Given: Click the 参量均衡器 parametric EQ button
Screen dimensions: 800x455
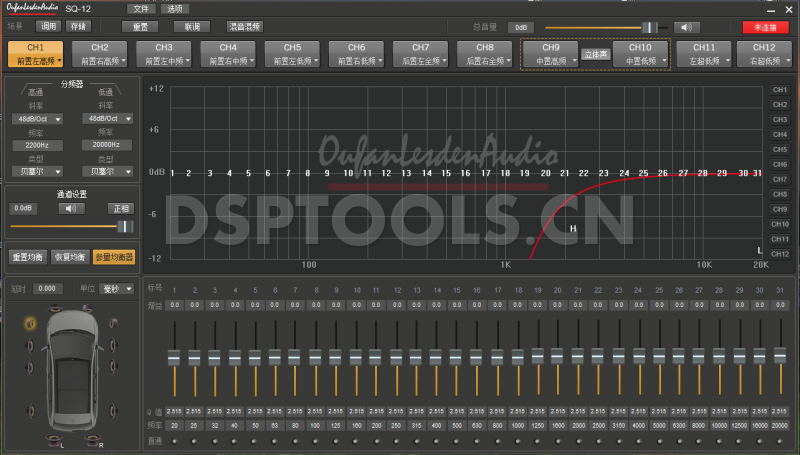Looking at the screenshot, I should coord(114,257).
